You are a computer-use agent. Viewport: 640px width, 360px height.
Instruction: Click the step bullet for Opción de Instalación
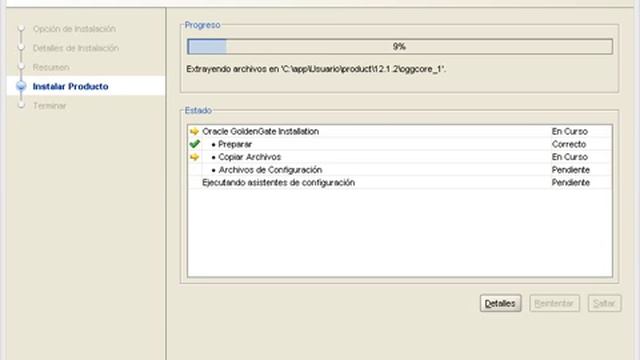pyautogui.click(x=21, y=29)
